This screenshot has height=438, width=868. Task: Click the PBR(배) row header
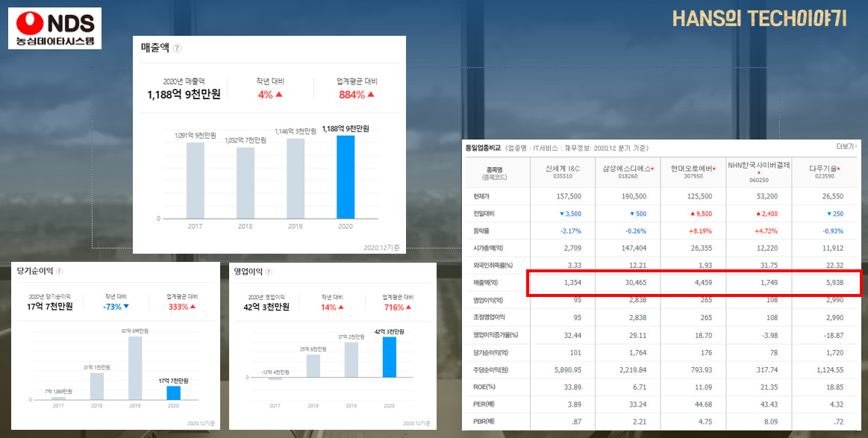pyautogui.click(x=484, y=422)
